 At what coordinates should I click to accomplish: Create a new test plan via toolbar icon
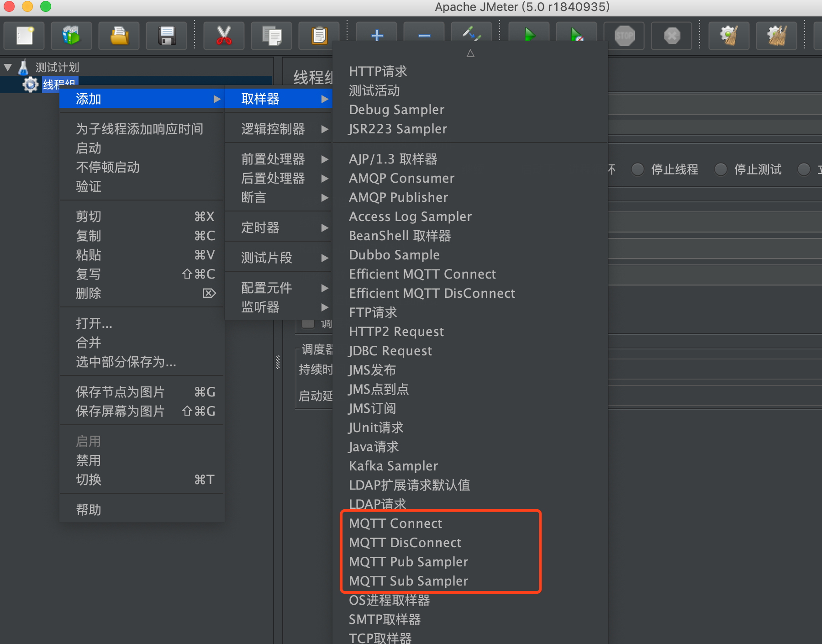[x=24, y=36]
